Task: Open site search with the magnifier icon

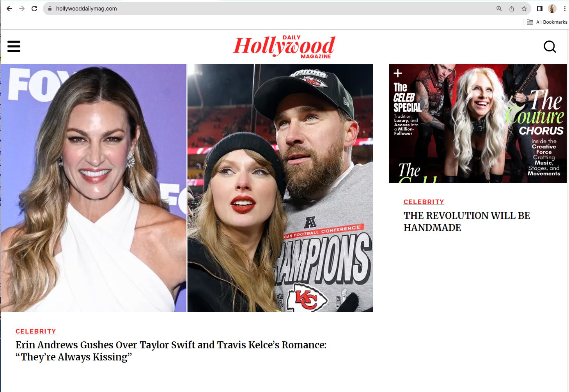Action: click(550, 47)
